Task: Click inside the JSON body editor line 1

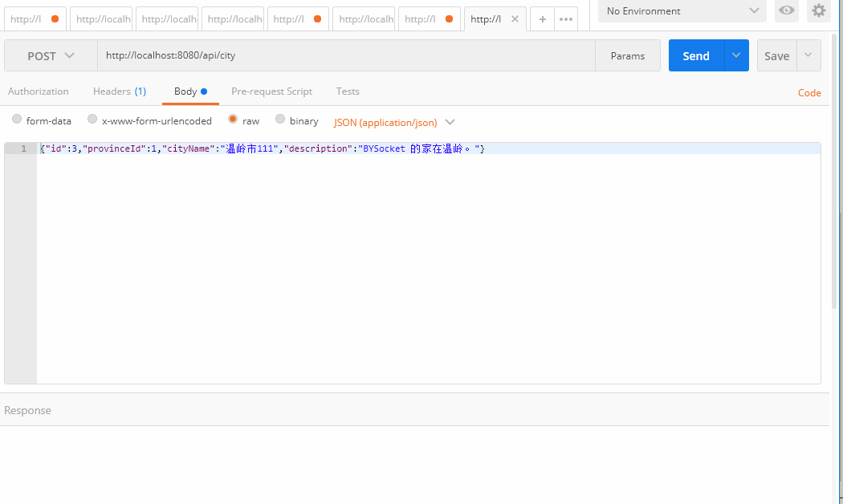Action: coord(429,148)
